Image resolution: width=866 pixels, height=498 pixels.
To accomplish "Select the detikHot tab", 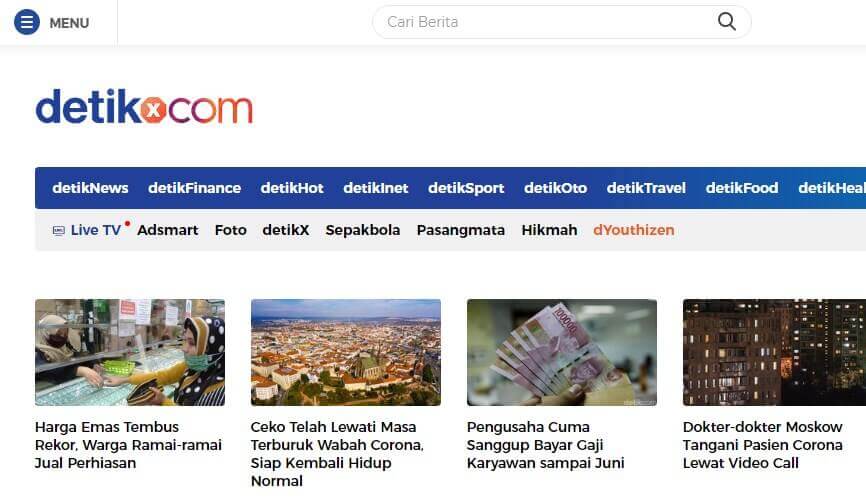I will point(292,188).
